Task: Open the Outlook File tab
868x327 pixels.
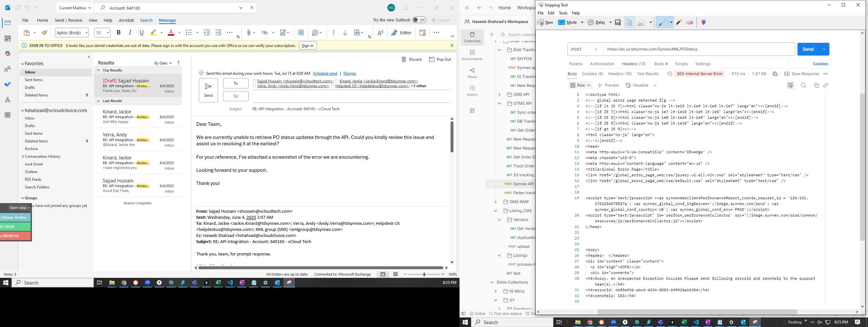Action: click(x=25, y=20)
